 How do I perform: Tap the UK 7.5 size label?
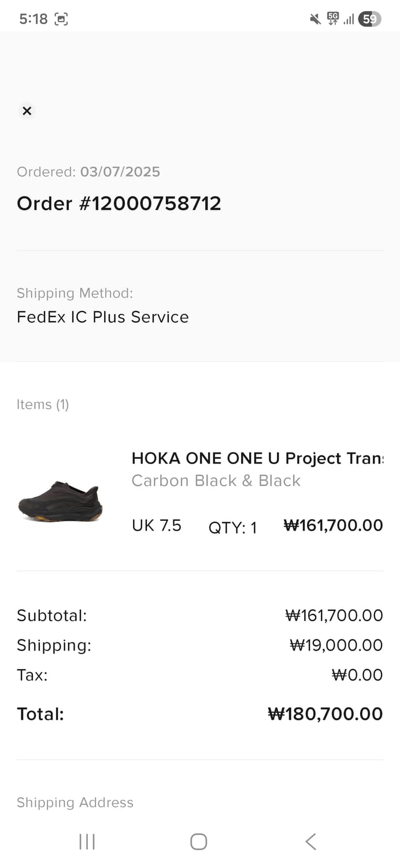point(157,525)
